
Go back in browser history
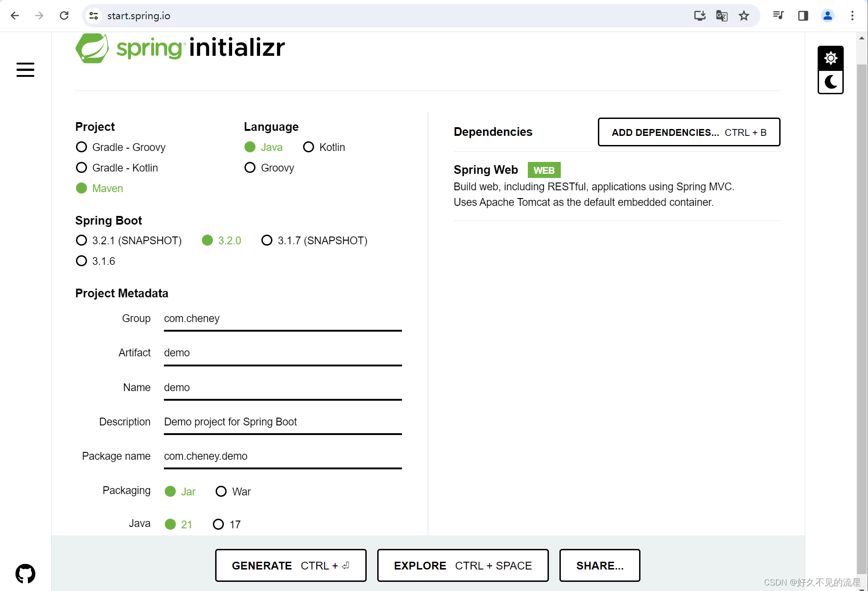point(15,16)
